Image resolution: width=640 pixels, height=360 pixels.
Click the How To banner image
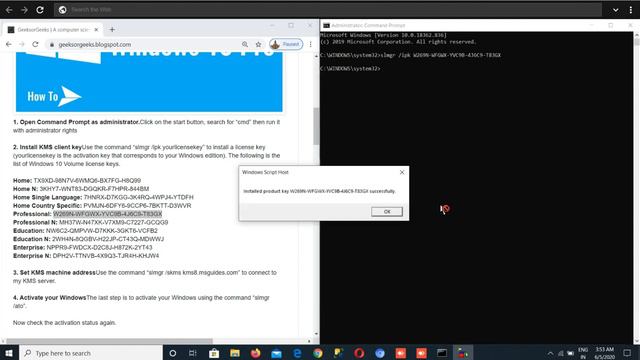pyautogui.click(x=149, y=81)
